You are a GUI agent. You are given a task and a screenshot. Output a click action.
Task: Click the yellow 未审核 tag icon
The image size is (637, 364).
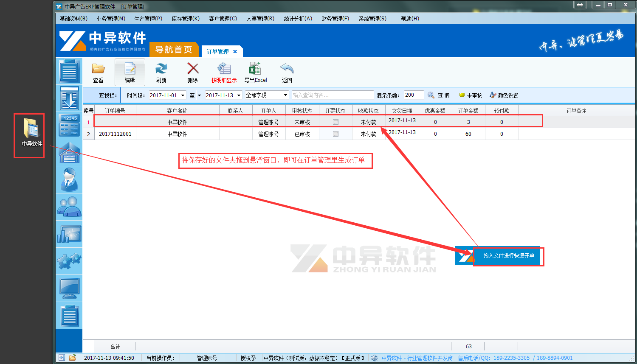[x=462, y=95]
